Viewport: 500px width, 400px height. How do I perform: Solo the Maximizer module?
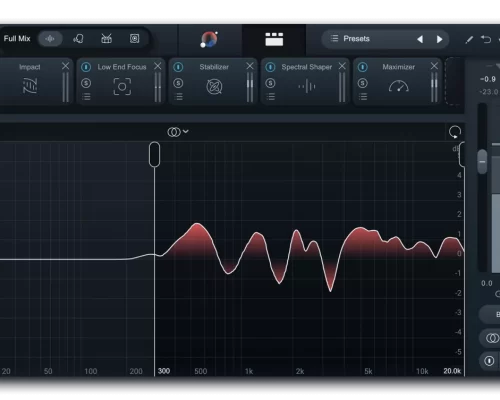363,83
